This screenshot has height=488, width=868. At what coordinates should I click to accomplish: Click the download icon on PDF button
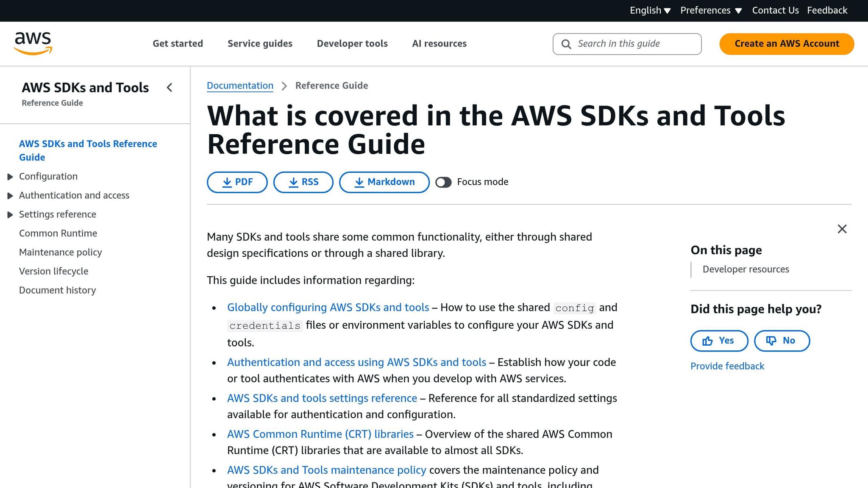tap(227, 182)
